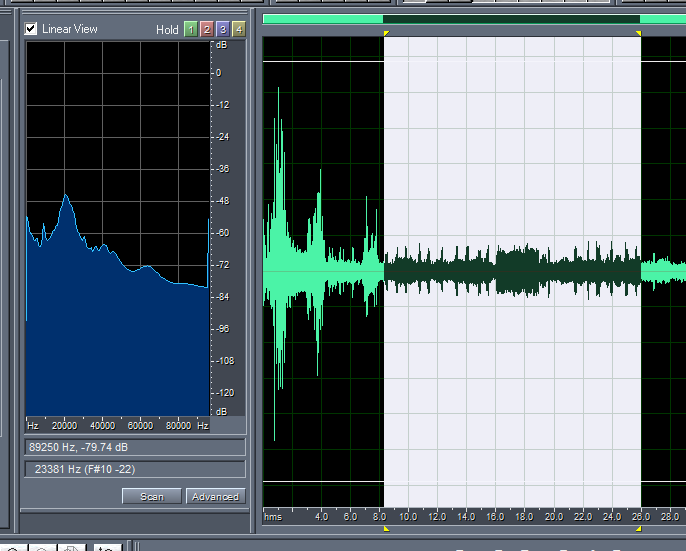Uncheck the Linear View checkbox

[x=31, y=29]
